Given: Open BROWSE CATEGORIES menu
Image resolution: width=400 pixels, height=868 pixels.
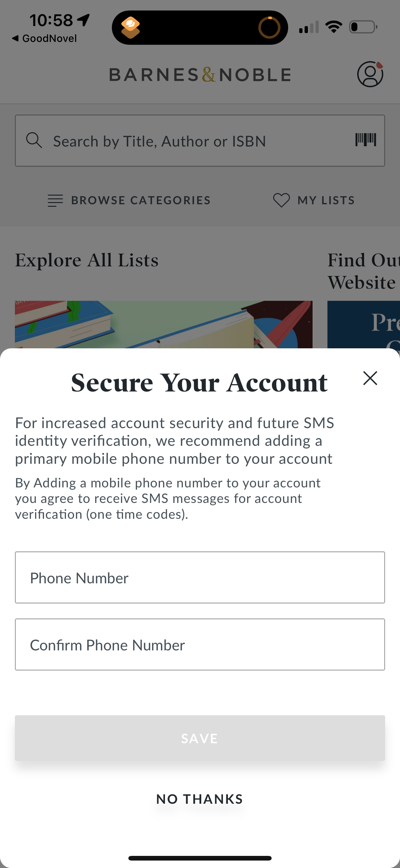Looking at the screenshot, I should click(141, 201).
